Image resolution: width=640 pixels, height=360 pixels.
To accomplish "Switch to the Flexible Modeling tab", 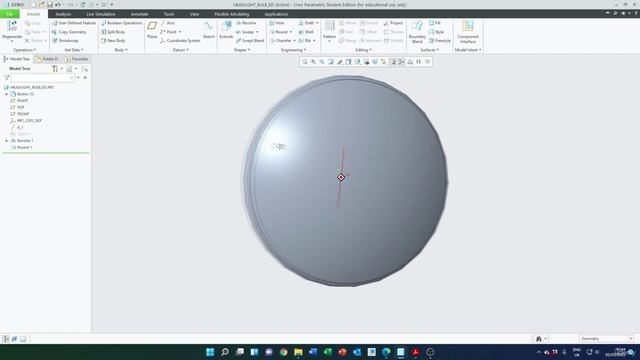I will point(231,14).
